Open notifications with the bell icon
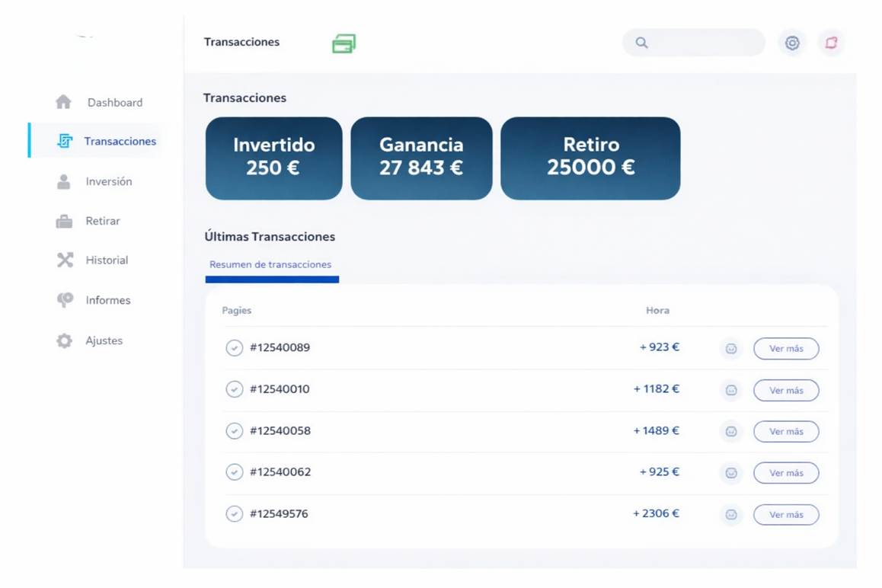Image resolution: width=882 pixels, height=588 pixels. tap(831, 43)
